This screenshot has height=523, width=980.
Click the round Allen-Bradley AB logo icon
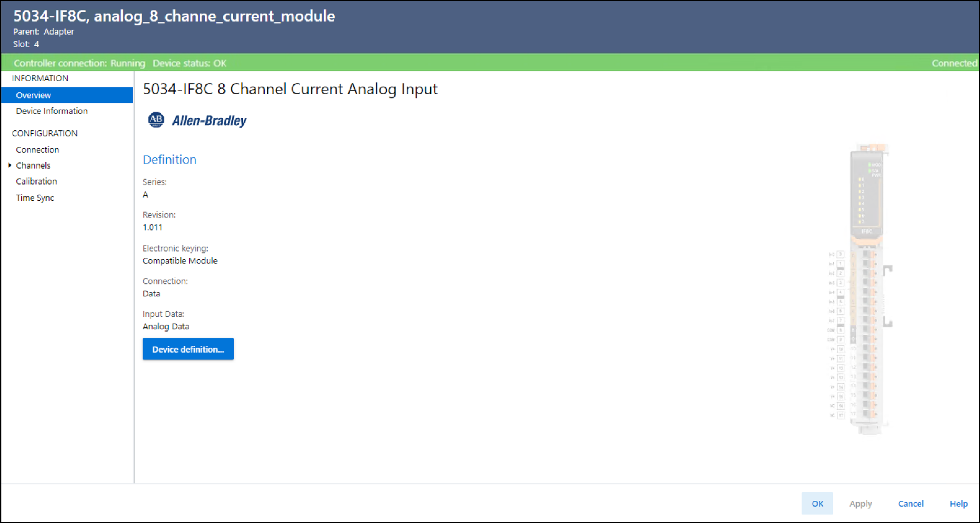[156, 120]
